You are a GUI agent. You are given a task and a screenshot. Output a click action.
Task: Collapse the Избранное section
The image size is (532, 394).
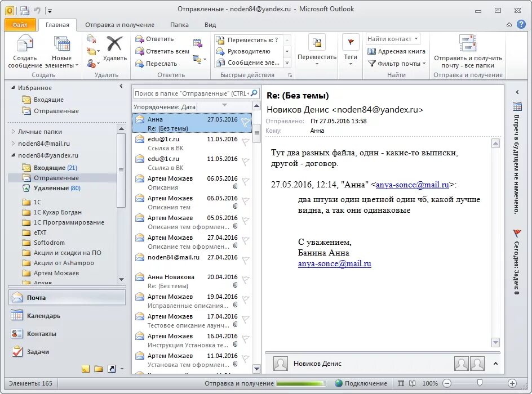click(13, 88)
